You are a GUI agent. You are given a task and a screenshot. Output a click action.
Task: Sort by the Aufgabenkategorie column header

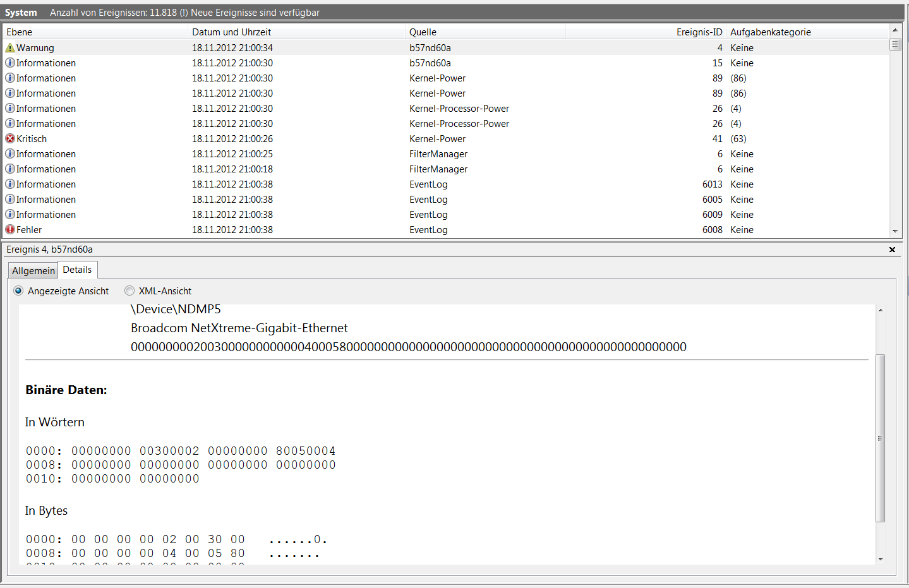[x=807, y=32]
